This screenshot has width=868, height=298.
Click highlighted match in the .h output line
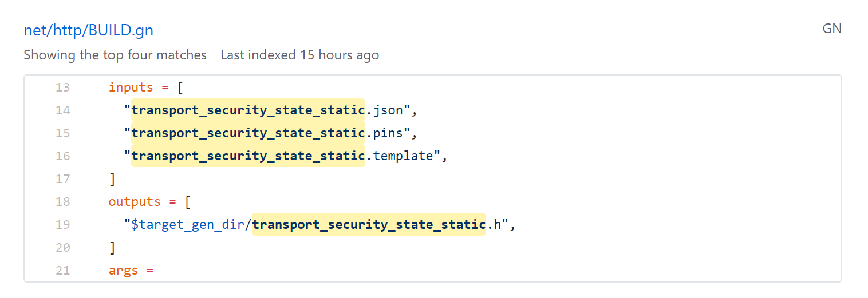(369, 224)
